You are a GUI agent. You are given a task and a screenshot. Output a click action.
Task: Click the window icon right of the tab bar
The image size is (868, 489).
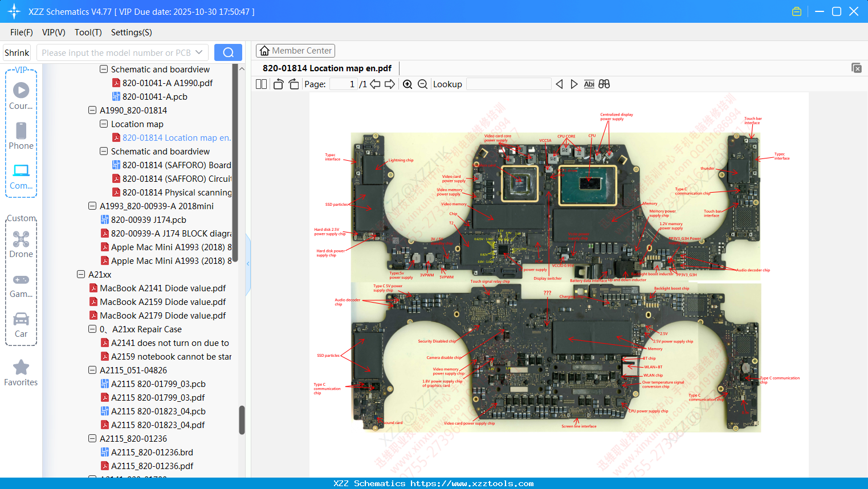click(856, 68)
